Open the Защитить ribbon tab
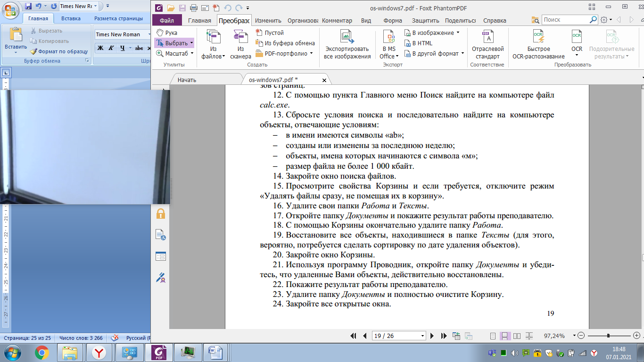Image resolution: width=644 pixels, height=362 pixels. pos(425,20)
